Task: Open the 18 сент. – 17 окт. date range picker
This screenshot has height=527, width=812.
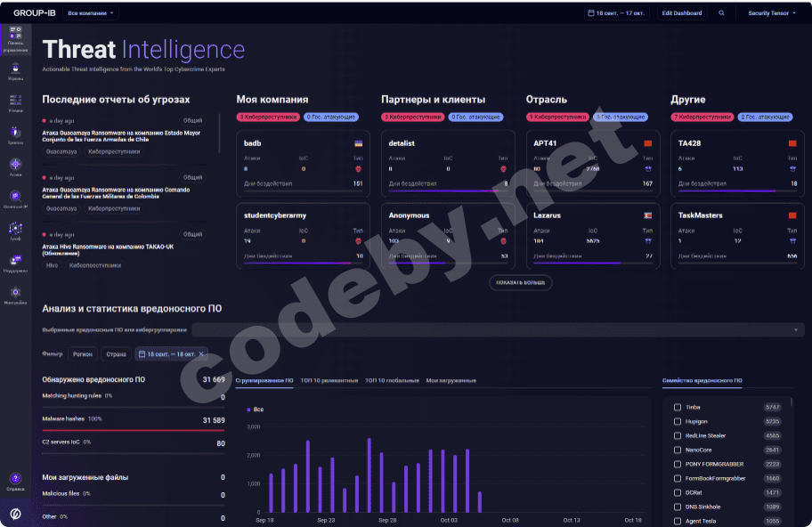Action: (616, 13)
